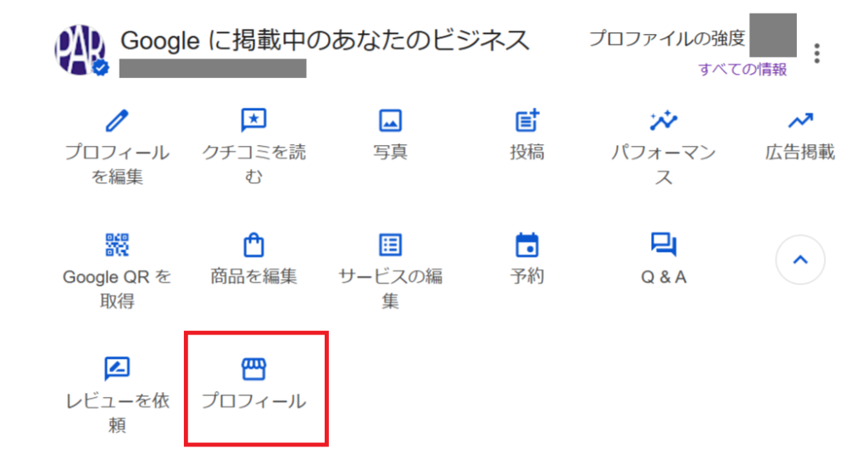868x465 pixels.
Task: Open the 写真 photos icon
Action: click(x=390, y=121)
